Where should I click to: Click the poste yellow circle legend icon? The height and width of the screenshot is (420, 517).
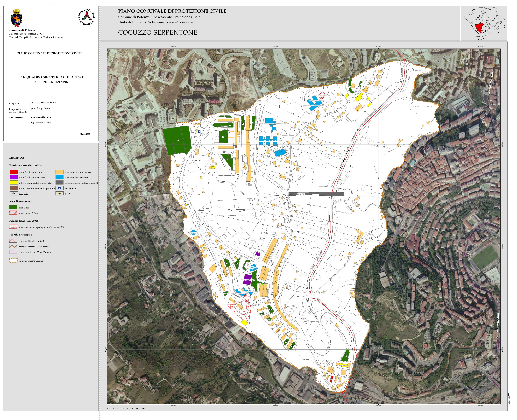coord(59,193)
